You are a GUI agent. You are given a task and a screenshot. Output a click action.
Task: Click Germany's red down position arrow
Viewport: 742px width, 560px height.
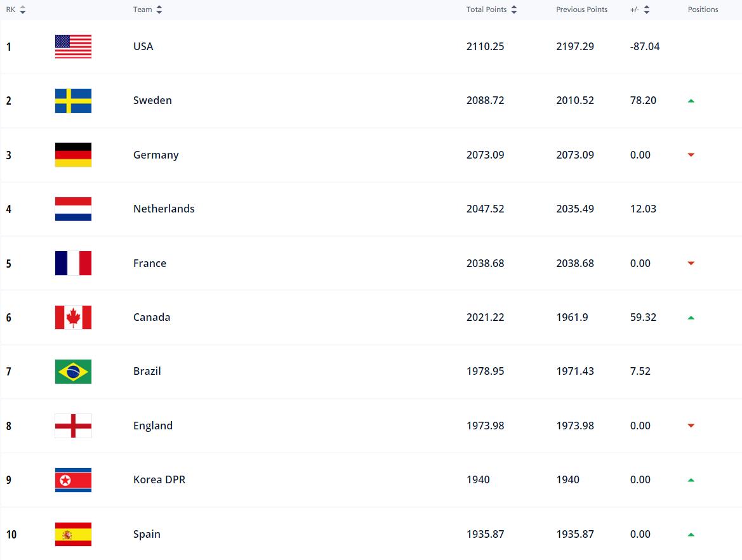click(691, 155)
